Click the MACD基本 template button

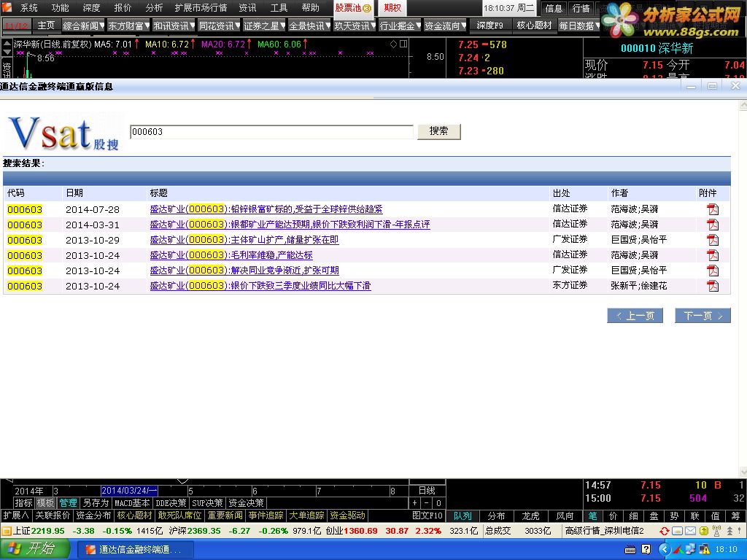point(132,503)
